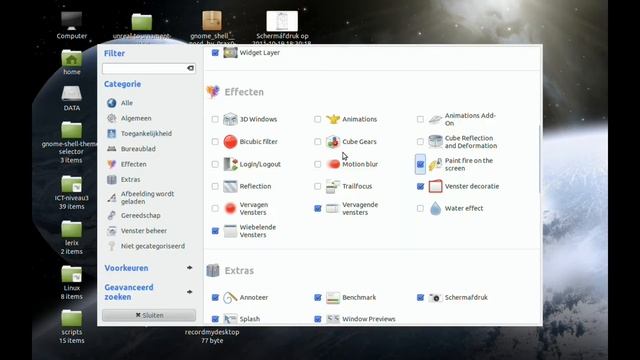Open the Paint fire on the screen icon

tap(436, 164)
